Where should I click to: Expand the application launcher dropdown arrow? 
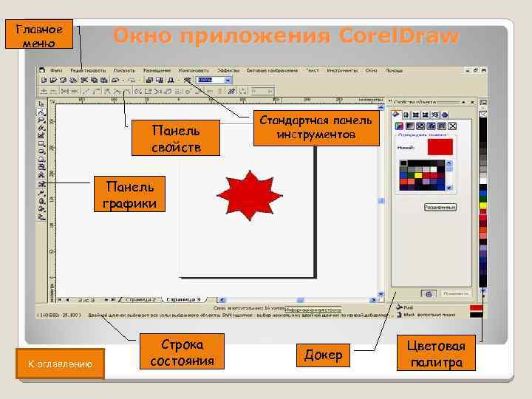pos(179,80)
